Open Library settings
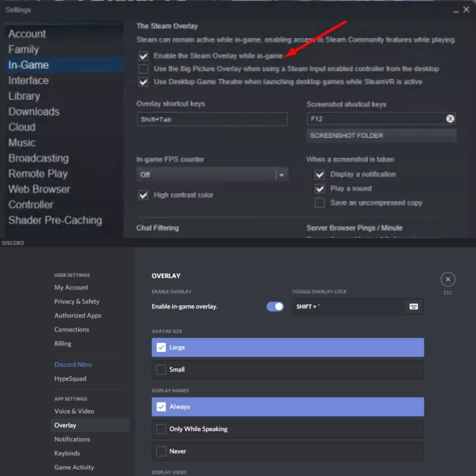This screenshot has height=476, width=476. point(24,96)
